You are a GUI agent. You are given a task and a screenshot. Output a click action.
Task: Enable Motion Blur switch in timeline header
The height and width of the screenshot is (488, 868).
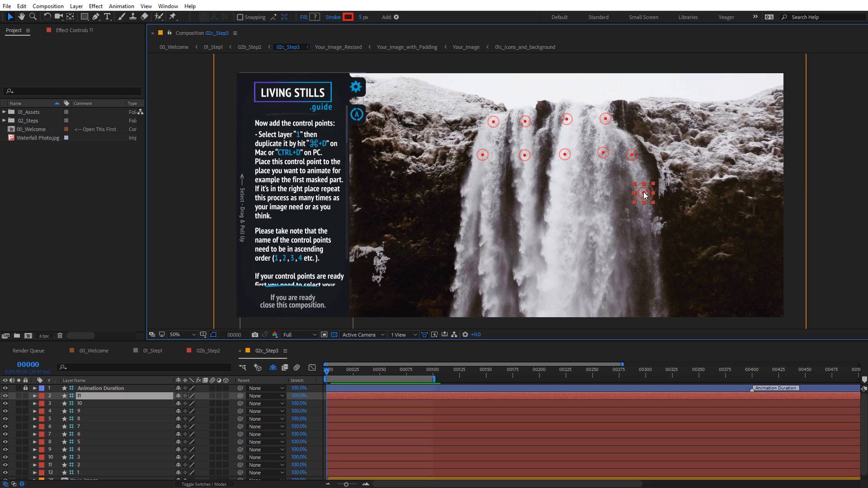click(x=297, y=367)
